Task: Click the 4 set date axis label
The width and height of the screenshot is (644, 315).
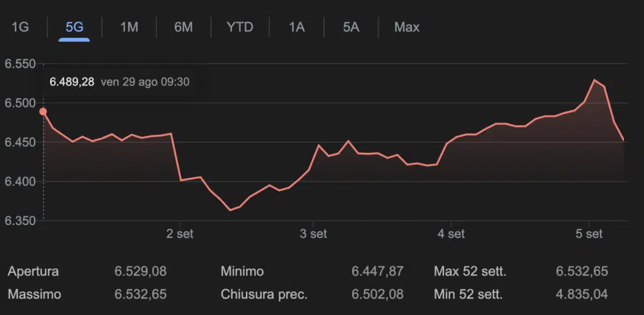Action: [x=451, y=234]
